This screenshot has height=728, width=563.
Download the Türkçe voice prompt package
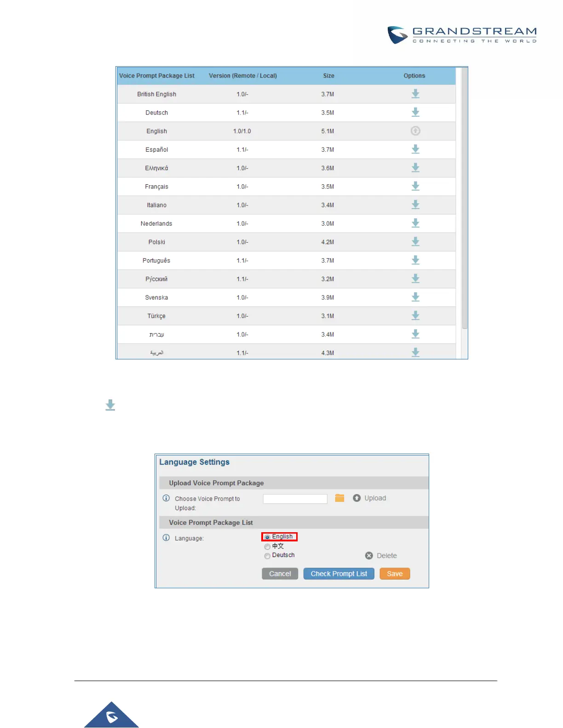click(x=415, y=316)
